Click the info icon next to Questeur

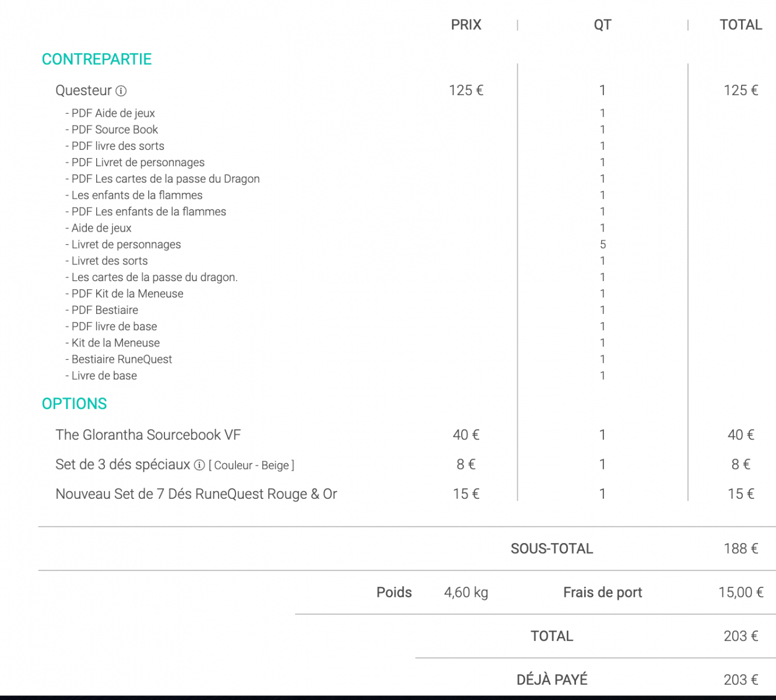121,91
